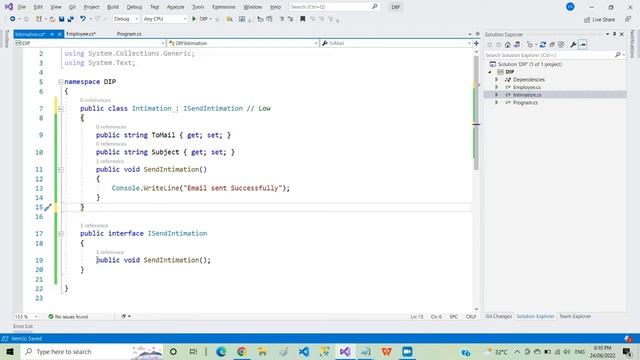Open Visual Studio Code from the taskbar

[x=304, y=352]
